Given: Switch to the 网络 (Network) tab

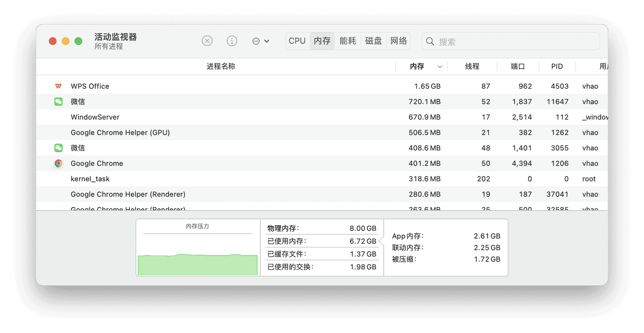Looking at the screenshot, I should 399,41.
